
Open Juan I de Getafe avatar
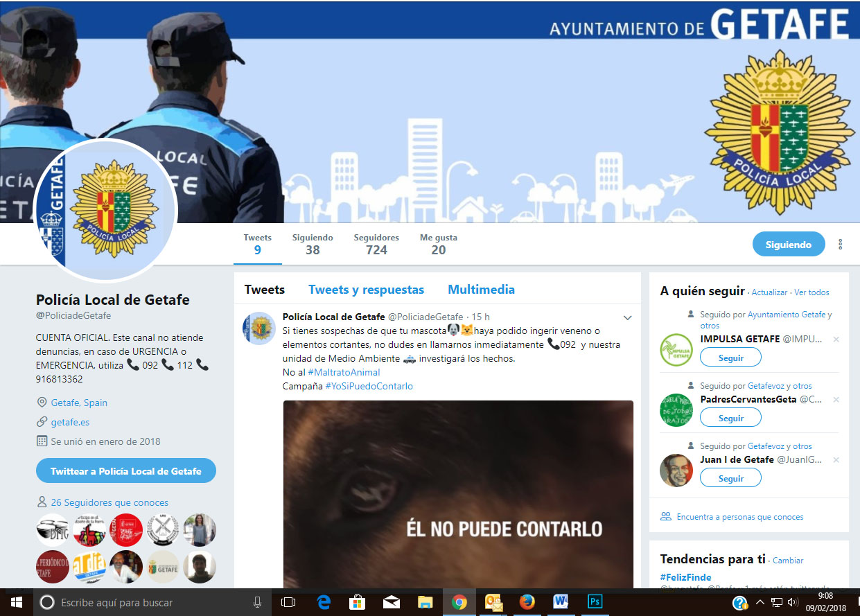coord(676,470)
